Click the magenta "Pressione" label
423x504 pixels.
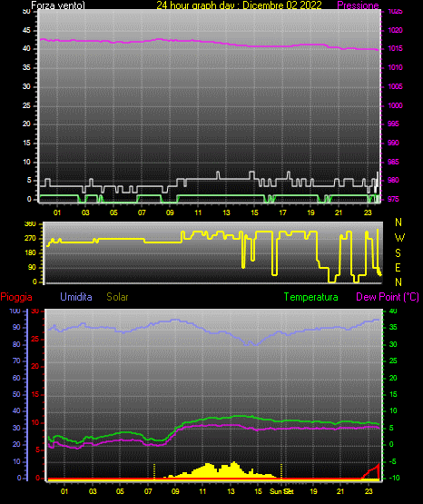(x=358, y=5)
